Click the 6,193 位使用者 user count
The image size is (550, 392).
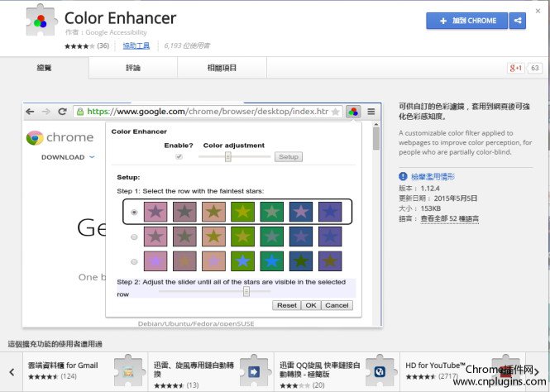[187, 45]
